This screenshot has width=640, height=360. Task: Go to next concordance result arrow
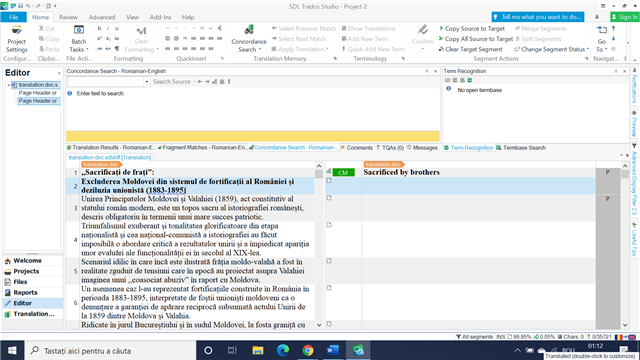click(207, 82)
